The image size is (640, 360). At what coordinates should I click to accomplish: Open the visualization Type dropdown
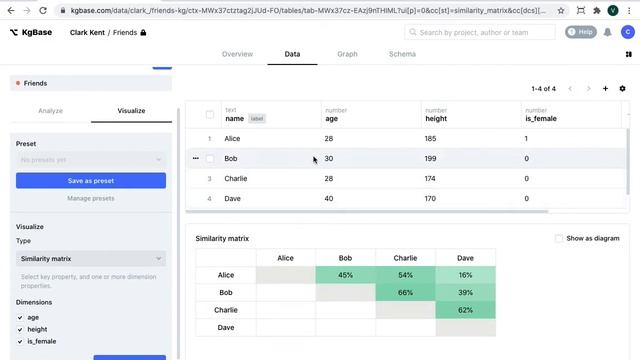pos(91,259)
